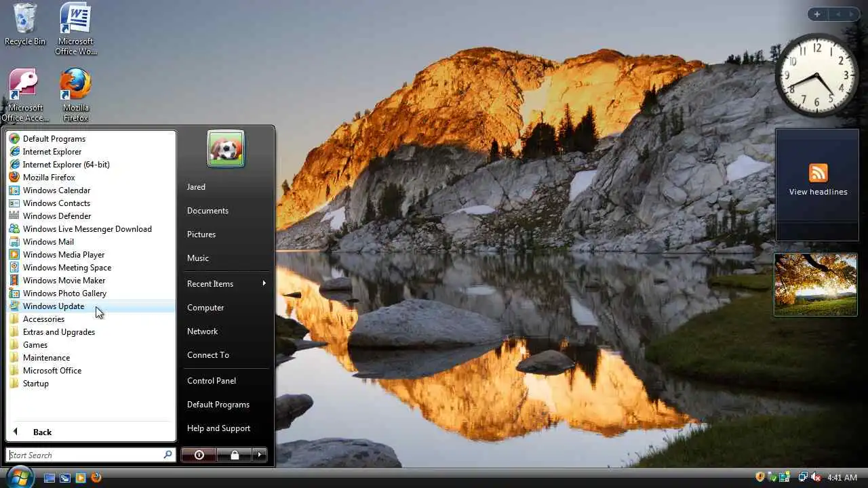Launch Internet Explorer from the start menu
Viewport: 868px width, 488px height.
[91, 152]
